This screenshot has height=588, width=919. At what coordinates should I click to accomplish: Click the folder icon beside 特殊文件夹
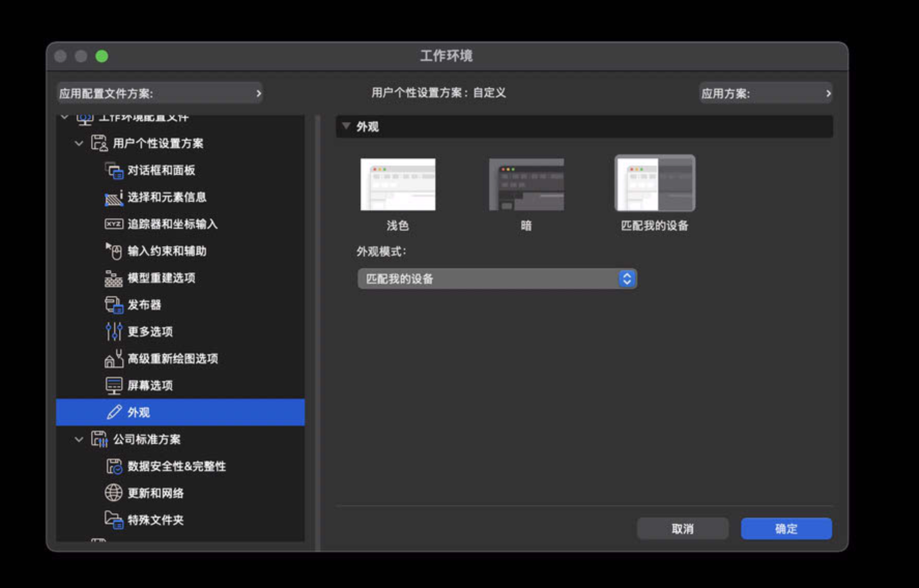point(114,520)
